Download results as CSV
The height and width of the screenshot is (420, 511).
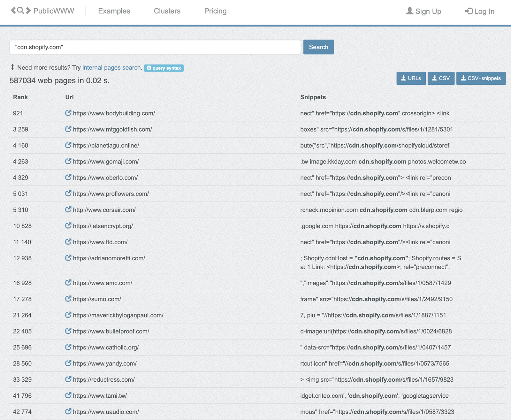[441, 78]
